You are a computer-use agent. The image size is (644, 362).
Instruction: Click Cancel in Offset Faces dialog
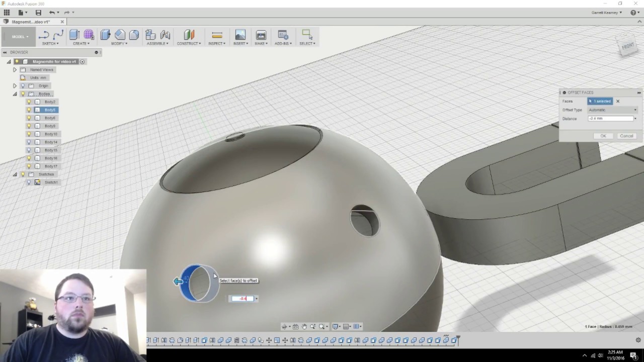[626, 136]
